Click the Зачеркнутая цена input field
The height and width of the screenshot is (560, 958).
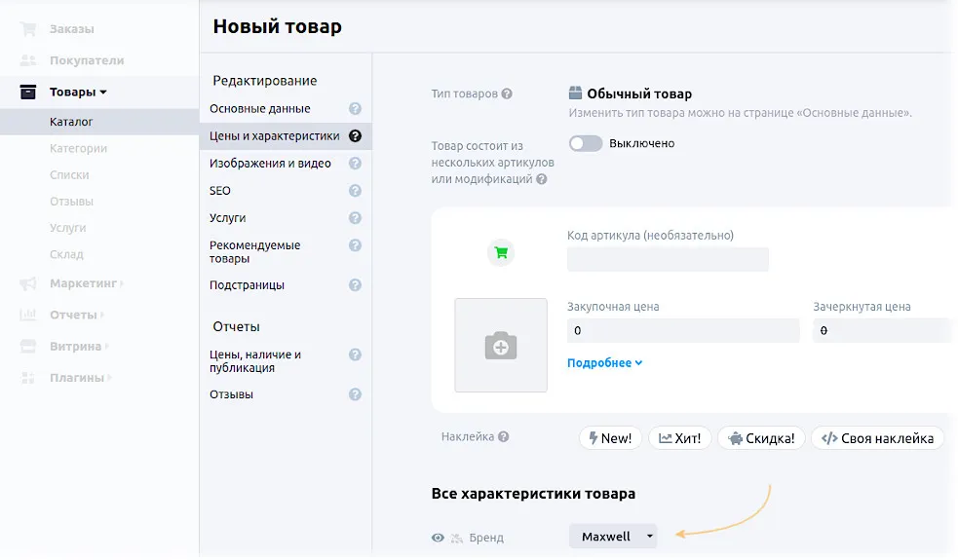pyautogui.click(x=883, y=330)
